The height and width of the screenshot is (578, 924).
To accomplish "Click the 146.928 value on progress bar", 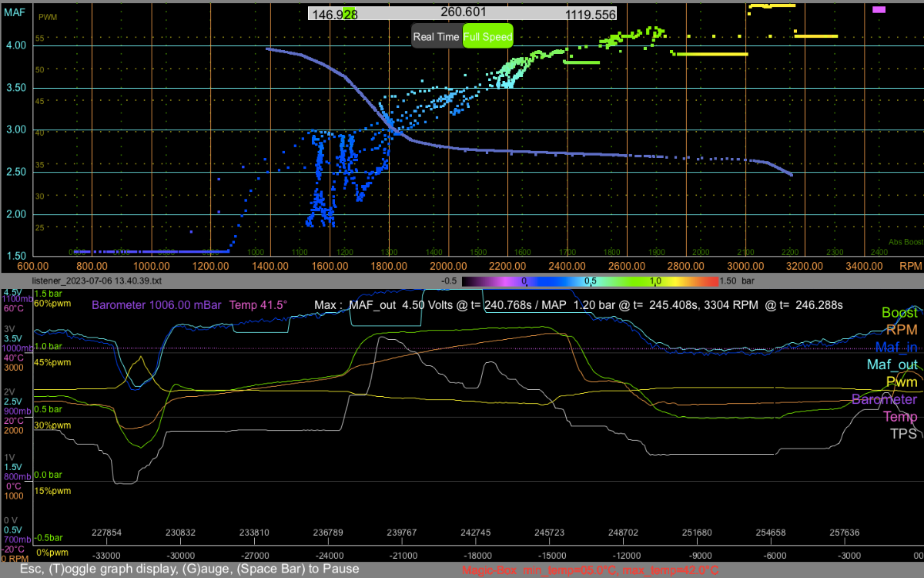I will [x=333, y=15].
